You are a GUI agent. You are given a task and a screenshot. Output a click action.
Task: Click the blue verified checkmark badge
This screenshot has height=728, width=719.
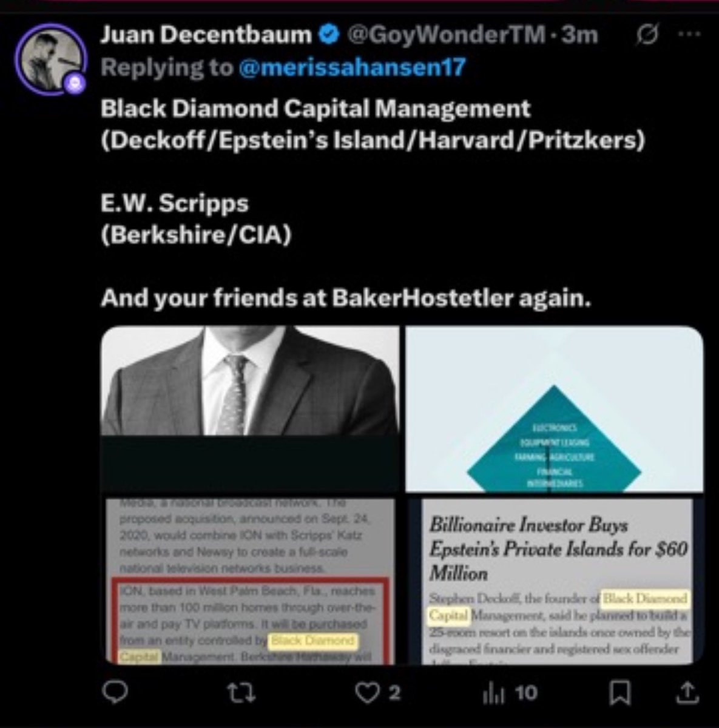pos(329,36)
